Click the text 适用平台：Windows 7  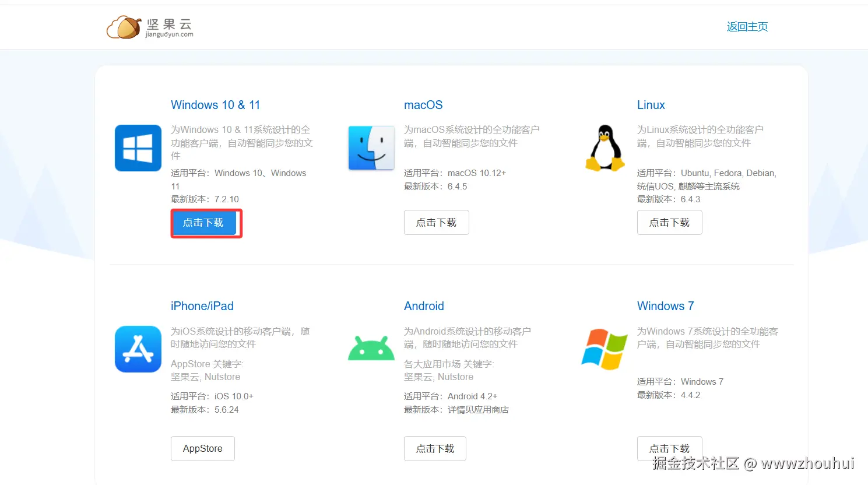680,382
